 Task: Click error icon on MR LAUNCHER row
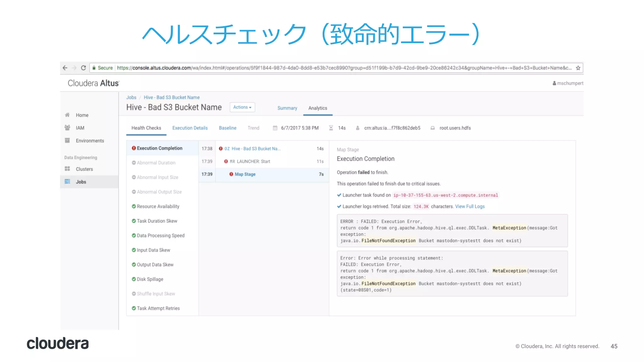(x=226, y=161)
